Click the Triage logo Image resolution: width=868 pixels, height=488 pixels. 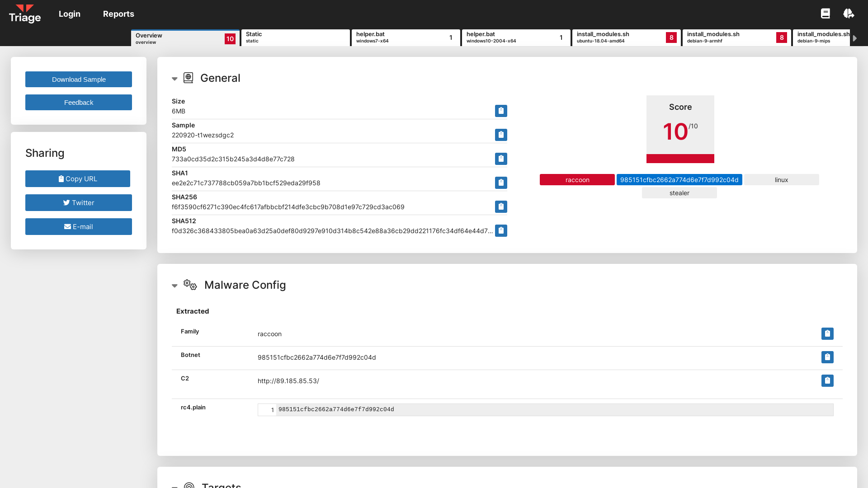click(25, 14)
